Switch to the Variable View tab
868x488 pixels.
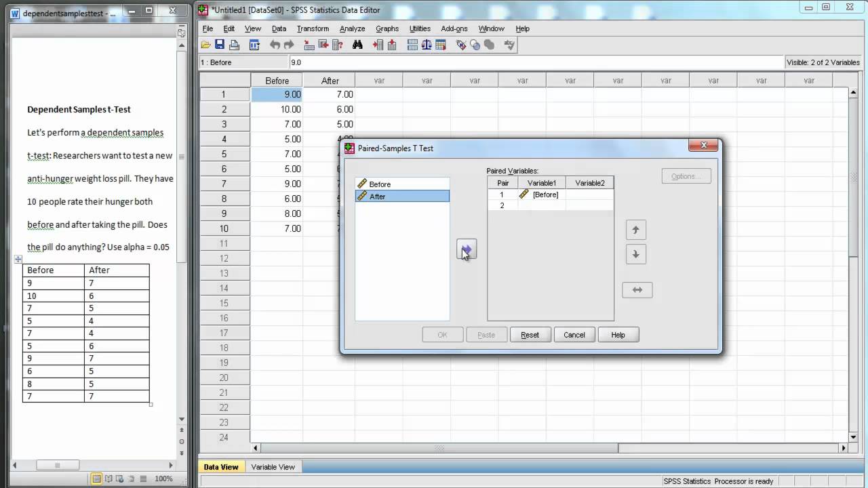click(x=273, y=467)
